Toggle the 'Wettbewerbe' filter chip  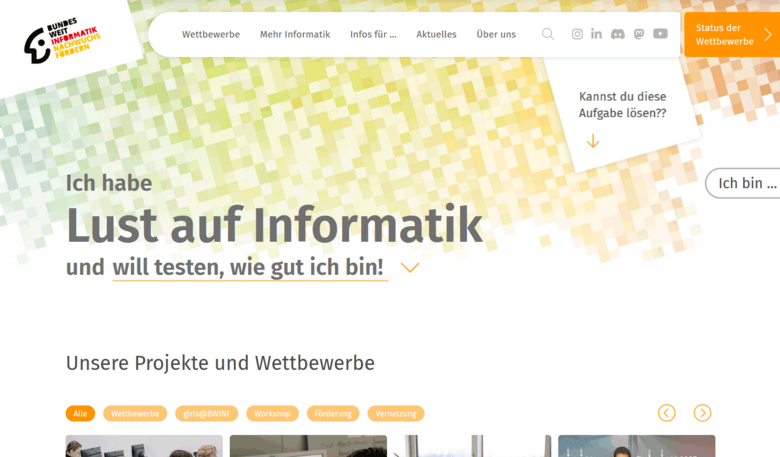coord(135,413)
